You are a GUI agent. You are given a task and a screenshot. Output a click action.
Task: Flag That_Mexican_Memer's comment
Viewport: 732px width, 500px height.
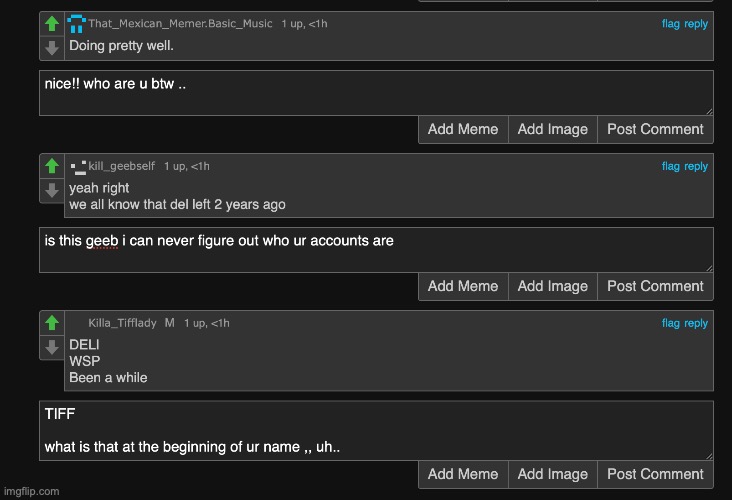(x=670, y=24)
